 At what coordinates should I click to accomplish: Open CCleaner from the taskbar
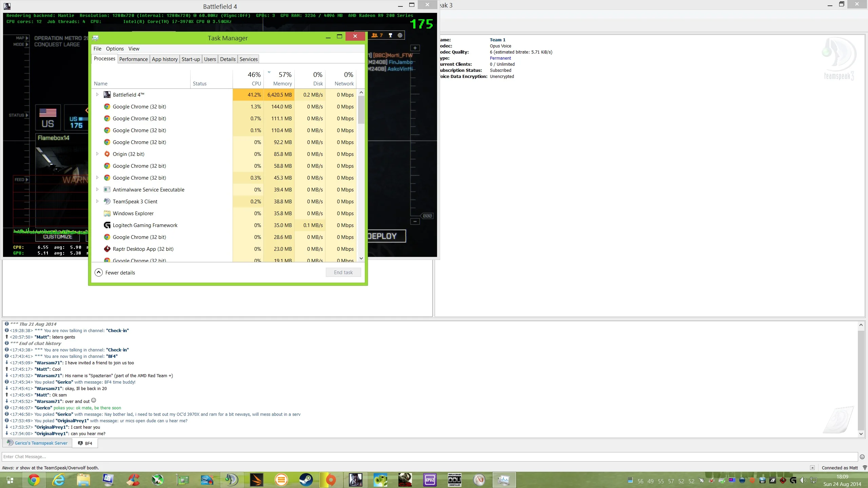(133, 480)
